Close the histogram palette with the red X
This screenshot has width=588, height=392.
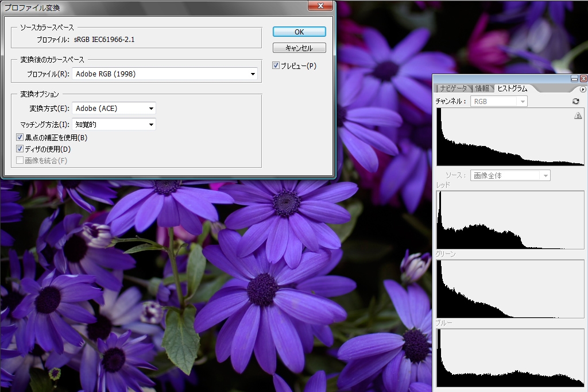583,79
